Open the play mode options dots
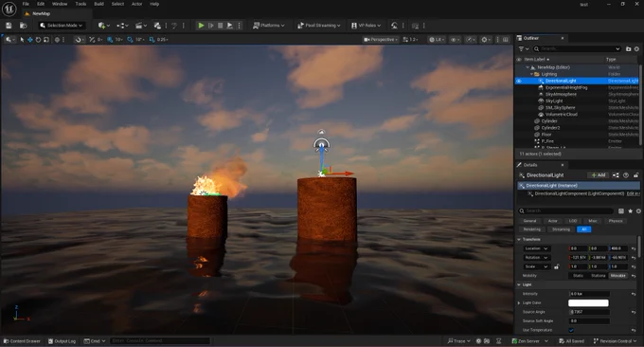The image size is (644, 347). (x=240, y=26)
